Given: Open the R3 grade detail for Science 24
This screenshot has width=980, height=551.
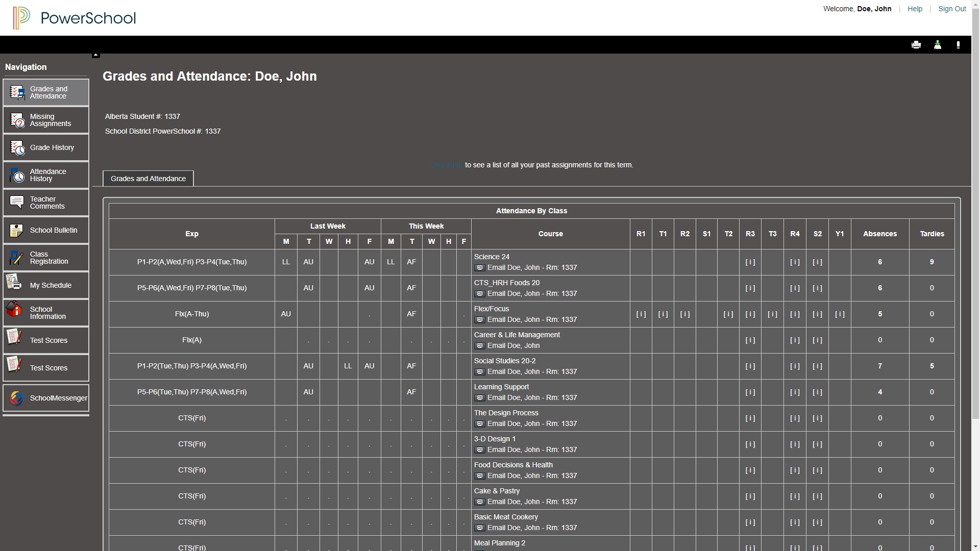Looking at the screenshot, I should pos(750,262).
